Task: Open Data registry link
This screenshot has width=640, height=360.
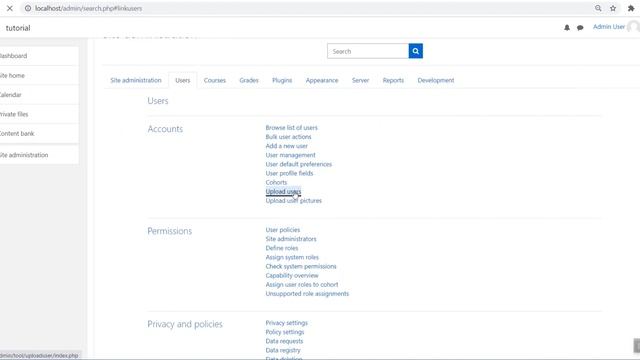Action: [x=283, y=350]
